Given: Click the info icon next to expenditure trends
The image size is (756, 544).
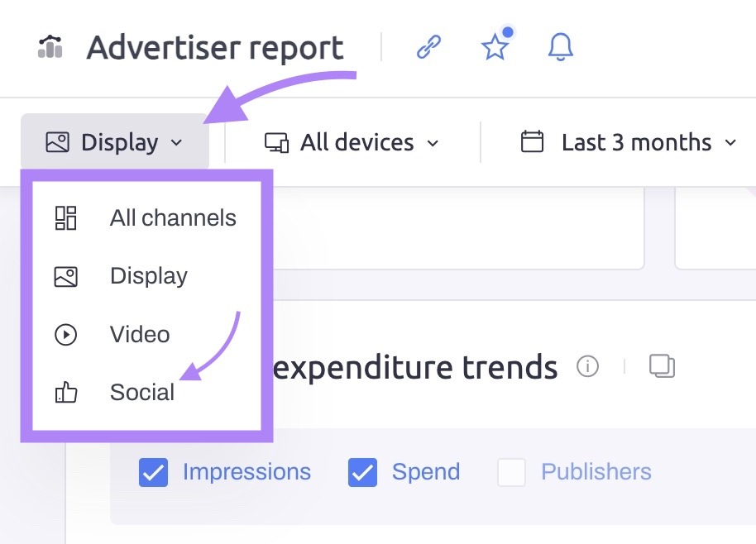Looking at the screenshot, I should pyautogui.click(x=588, y=367).
